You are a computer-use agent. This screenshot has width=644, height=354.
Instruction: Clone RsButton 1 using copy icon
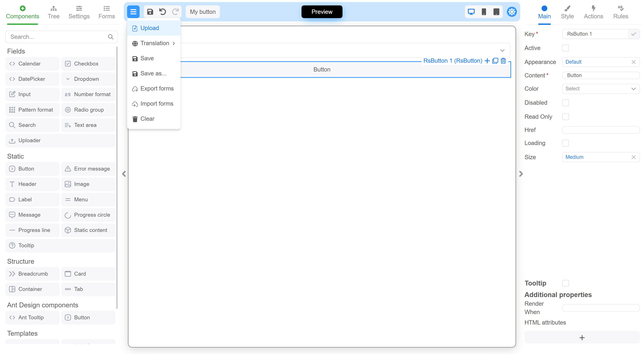(495, 61)
